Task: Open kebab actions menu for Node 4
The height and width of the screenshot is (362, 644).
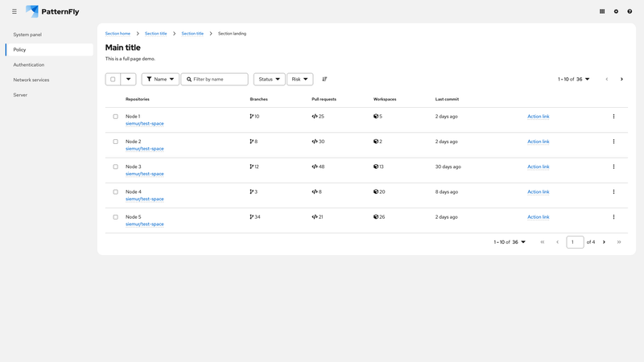Action: point(613,191)
